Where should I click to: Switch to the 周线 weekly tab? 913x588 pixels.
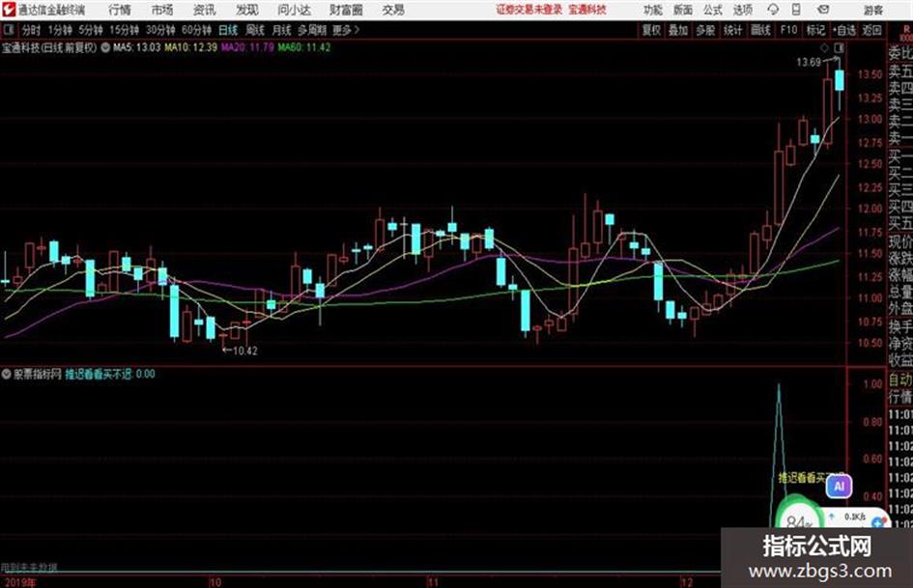pos(255,30)
